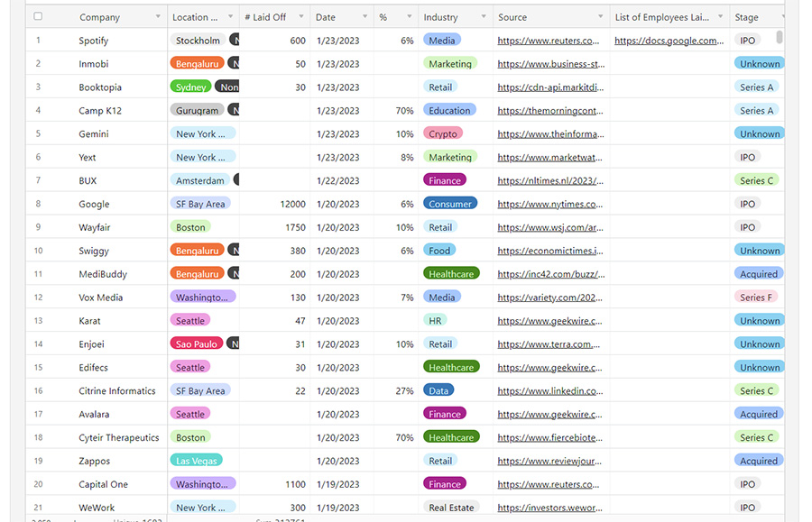Image resolution: width=812 pixels, height=522 pixels.
Task: Select the Booktopia company cell
Action: pyautogui.click(x=100, y=87)
